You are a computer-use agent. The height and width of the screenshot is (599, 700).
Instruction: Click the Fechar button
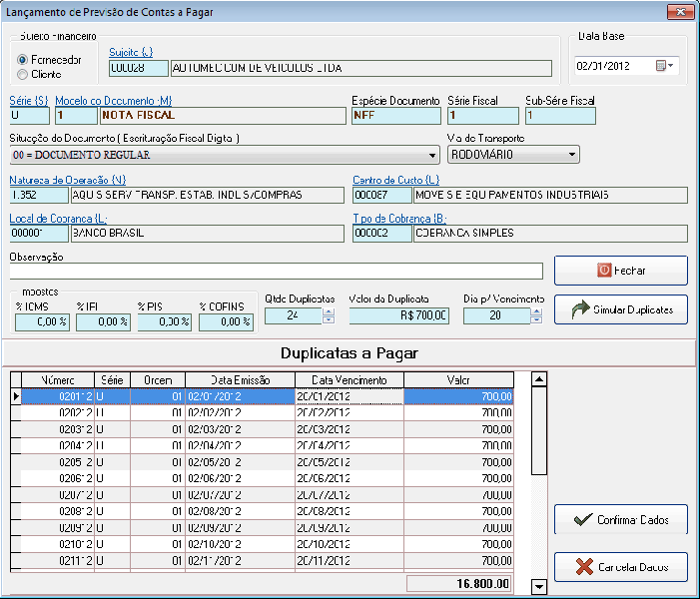click(620, 271)
